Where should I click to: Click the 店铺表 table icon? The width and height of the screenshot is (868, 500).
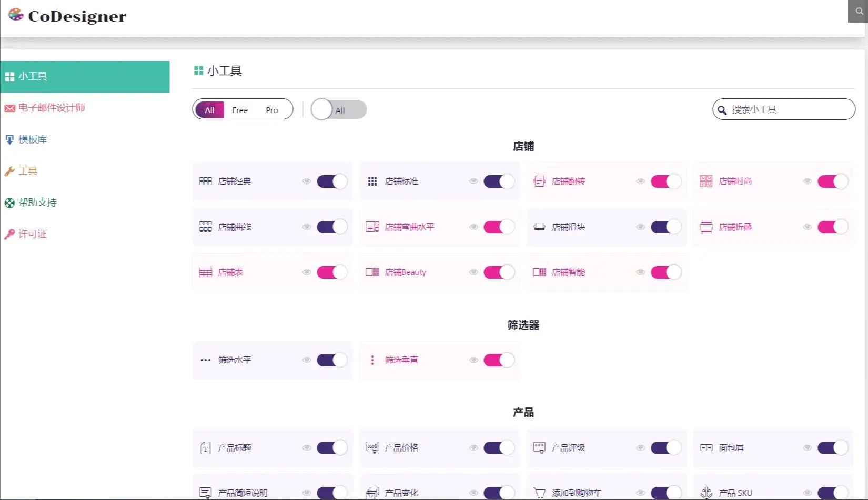[205, 272]
